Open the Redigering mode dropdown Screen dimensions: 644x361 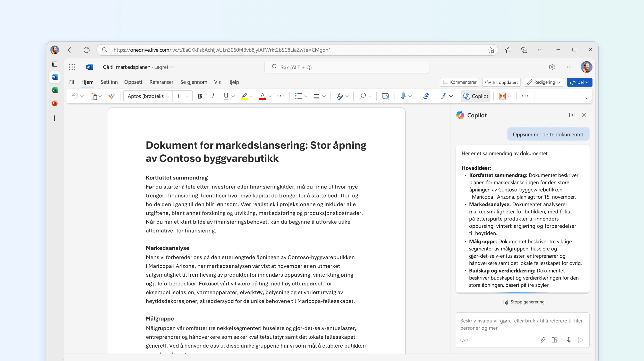544,82
